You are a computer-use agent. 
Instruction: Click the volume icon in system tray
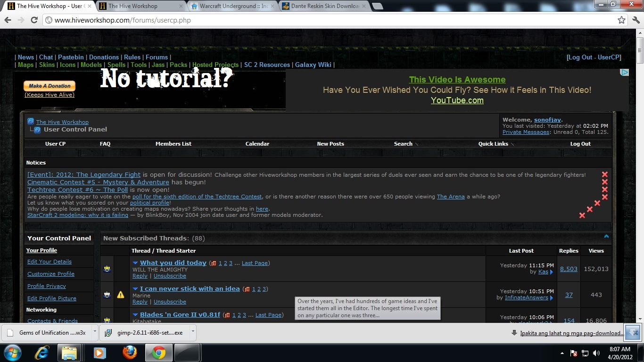click(596, 353)
